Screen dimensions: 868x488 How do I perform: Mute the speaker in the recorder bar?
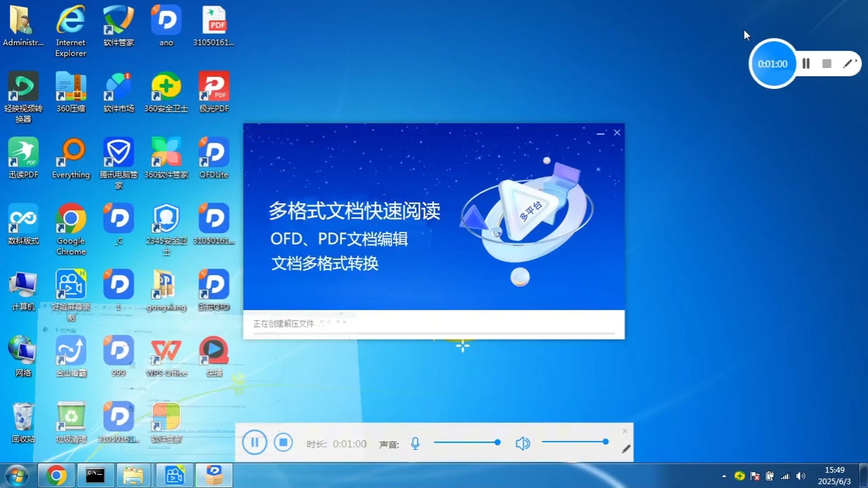523,443
